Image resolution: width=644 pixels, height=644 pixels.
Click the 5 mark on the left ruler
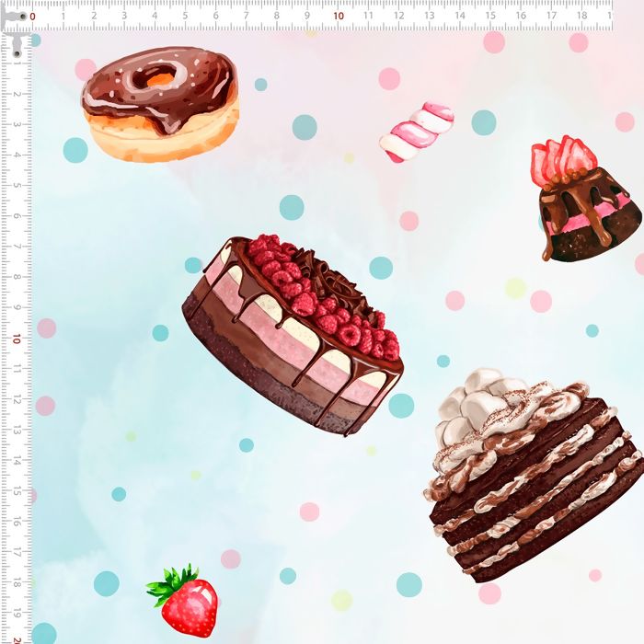[17, 186]
